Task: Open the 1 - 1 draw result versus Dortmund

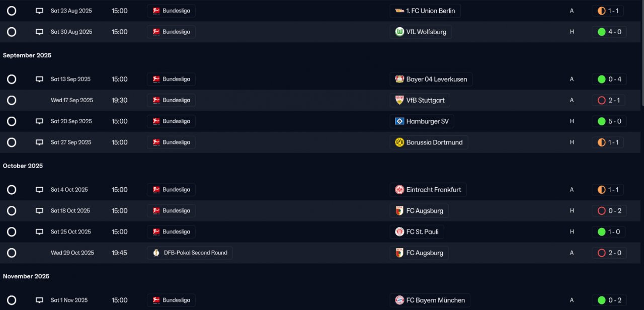Action: pyautogui.click(x=608, y=142)
